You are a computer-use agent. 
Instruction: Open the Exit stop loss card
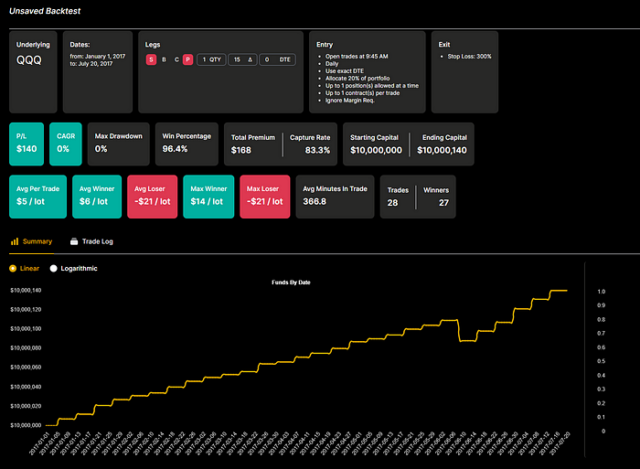point(467,72)
